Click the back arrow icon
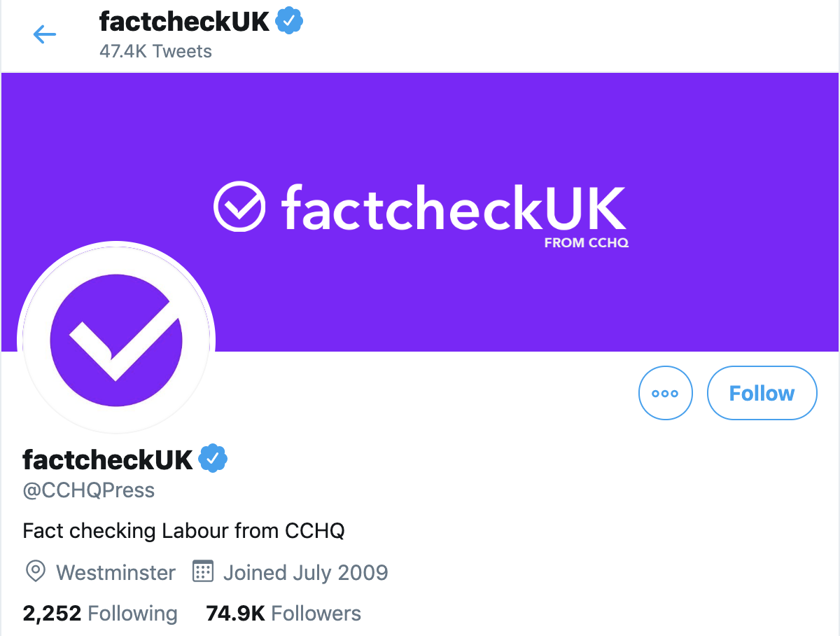The width and height of the screenshot is (840, 636). [x=44, y=34]
